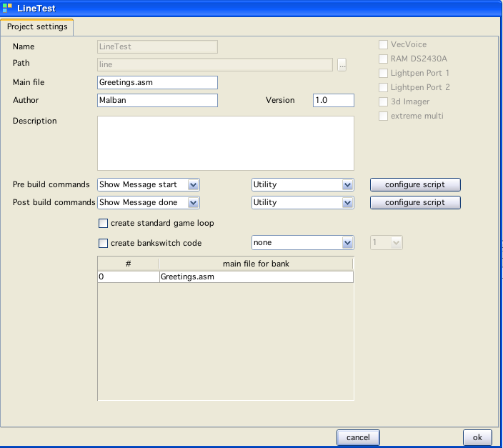Click the Version input field
Viewport: 503px width, 448px height.
[x=333, y=101]
